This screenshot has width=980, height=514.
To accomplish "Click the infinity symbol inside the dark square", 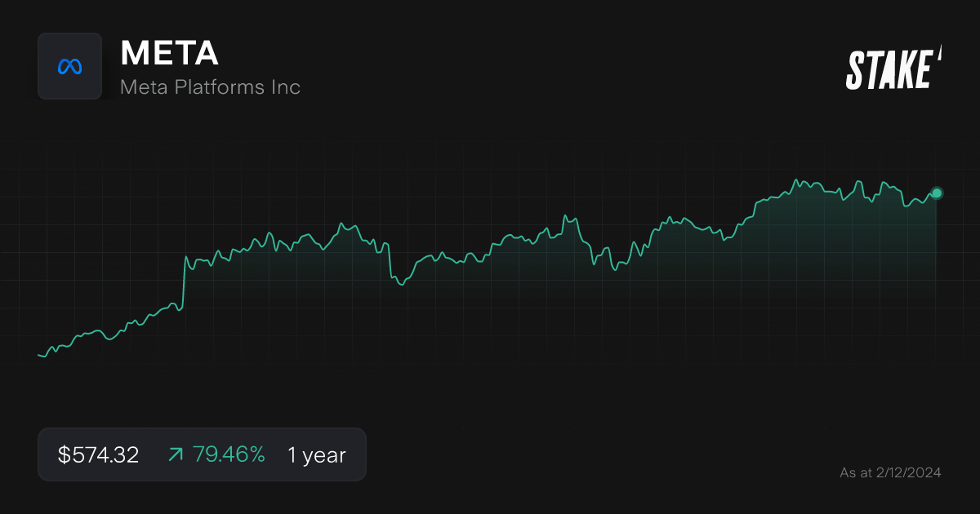I will click(x=70, y=66).
